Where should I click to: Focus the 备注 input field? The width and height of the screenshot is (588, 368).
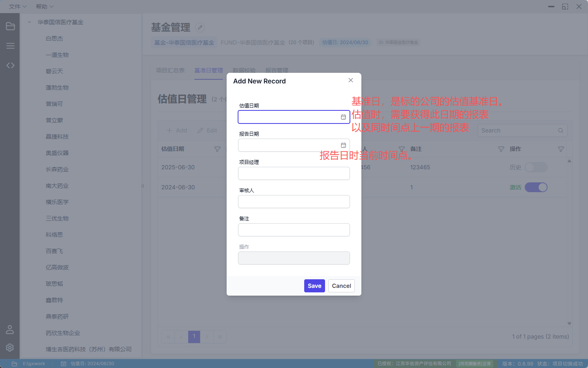[294, 230]
